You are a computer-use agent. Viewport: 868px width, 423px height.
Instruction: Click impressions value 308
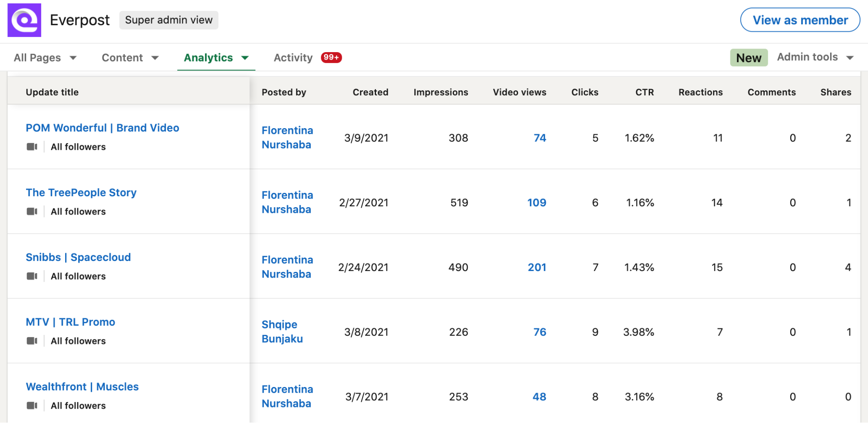pyautogui.click(x=459, y=138)
